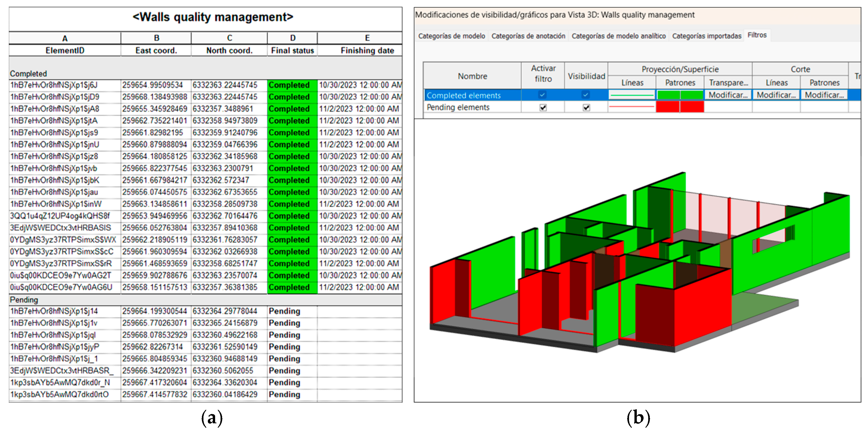This screenshot has width=868, height=436.
Task: Click Modificar button under Corte Líneas
Action: 776,95
